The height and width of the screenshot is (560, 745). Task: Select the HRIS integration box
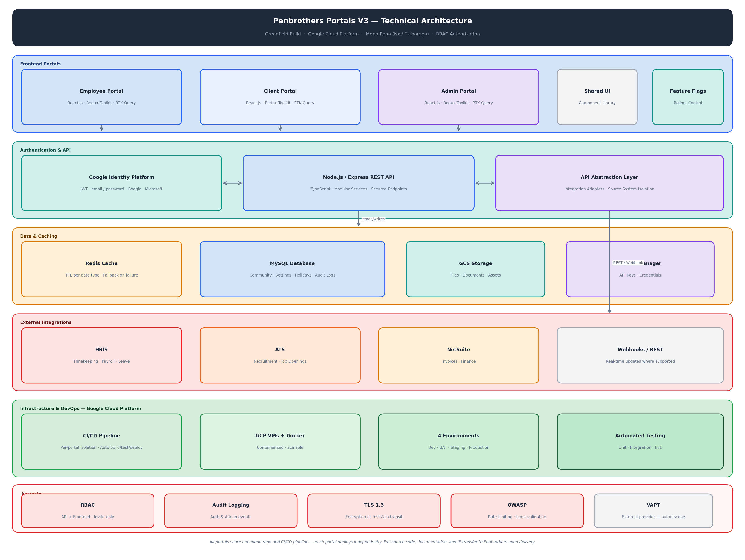[101, 355]
